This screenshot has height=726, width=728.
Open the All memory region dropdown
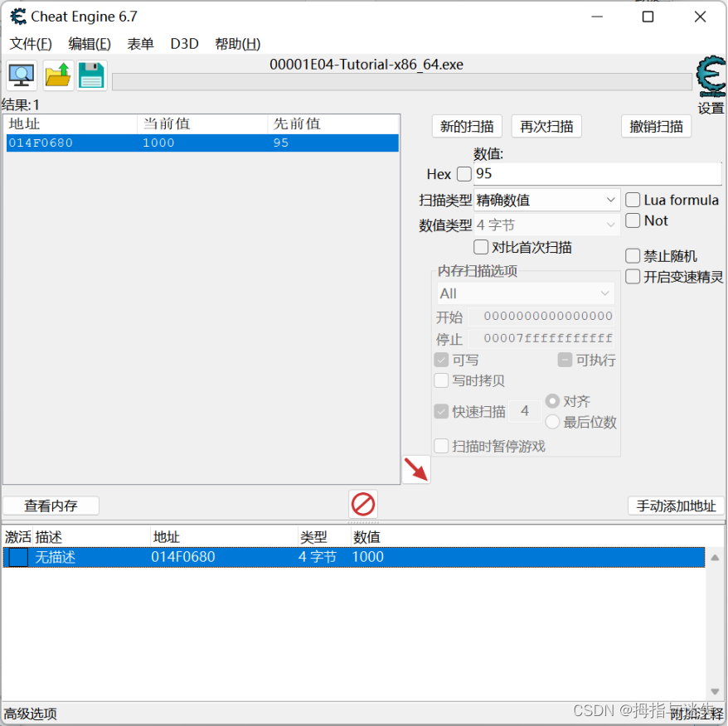coord(525,293)
